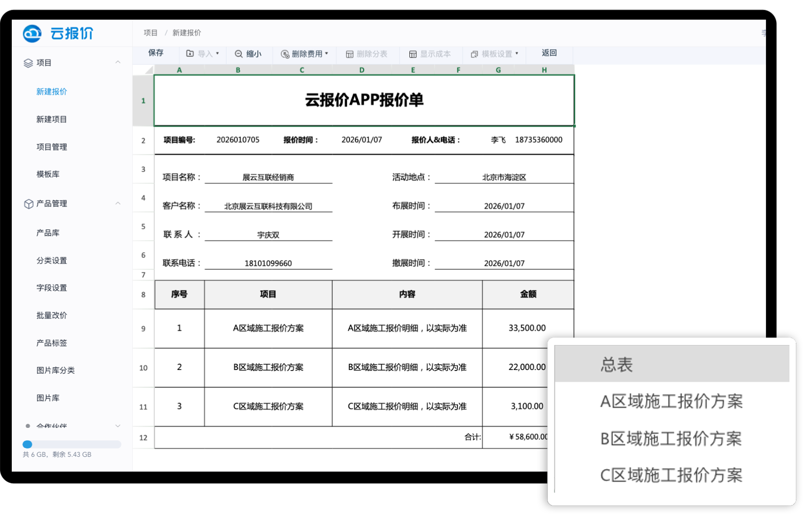Viewport: 812px width, 530px height.
Task: Click the C区域施工报价方案 table cell
Action: [268, 406]
